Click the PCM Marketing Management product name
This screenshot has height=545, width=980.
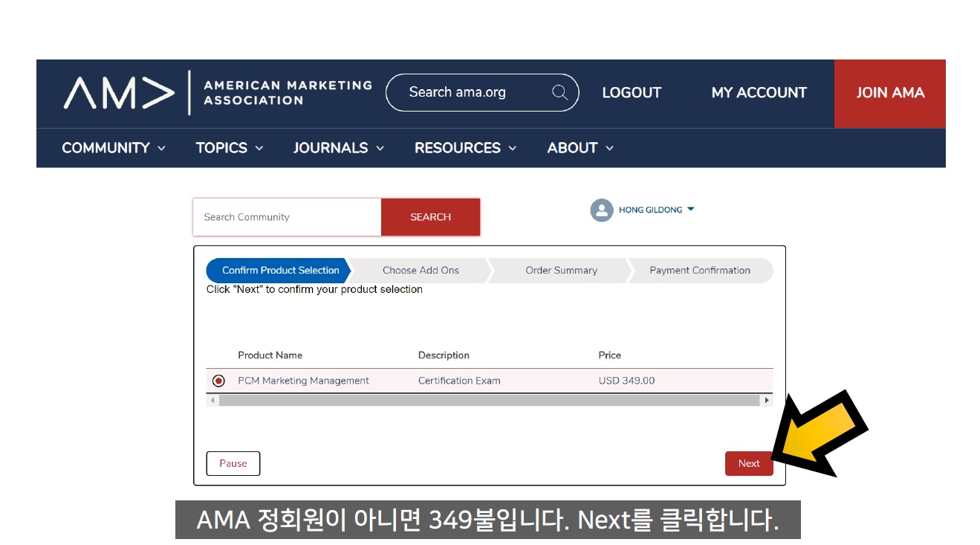pos(303,381)
